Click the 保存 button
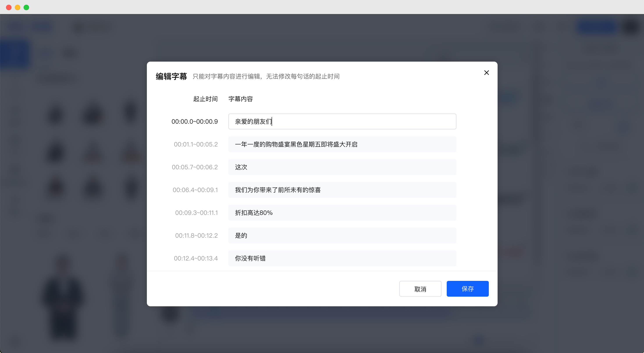The image size is (644, 353). [468, 289]
